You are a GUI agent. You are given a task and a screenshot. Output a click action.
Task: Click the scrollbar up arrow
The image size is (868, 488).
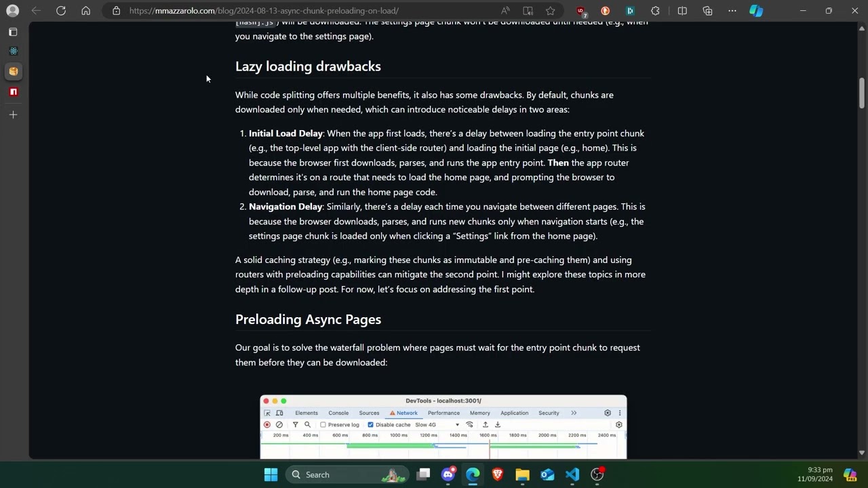coord(862,28)
